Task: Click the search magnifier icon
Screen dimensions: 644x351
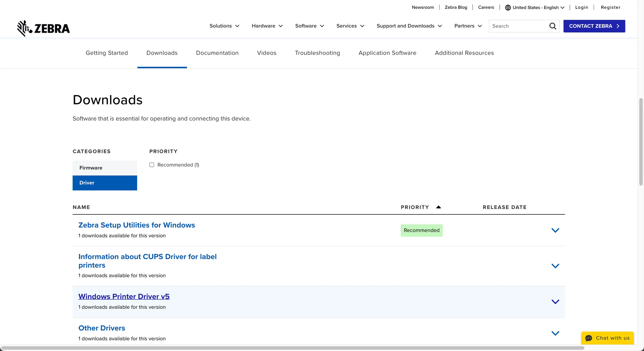Action: pos(552,26)
